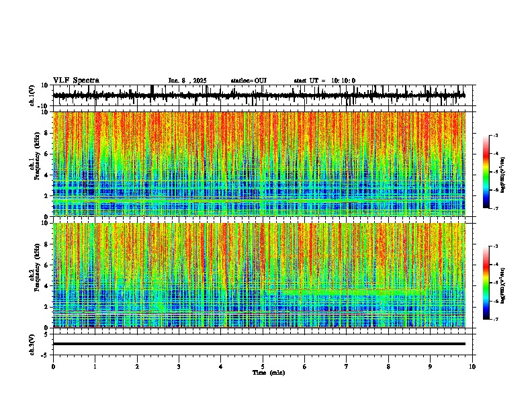
Task: Click the station=OUJ label
Action: 249,81
